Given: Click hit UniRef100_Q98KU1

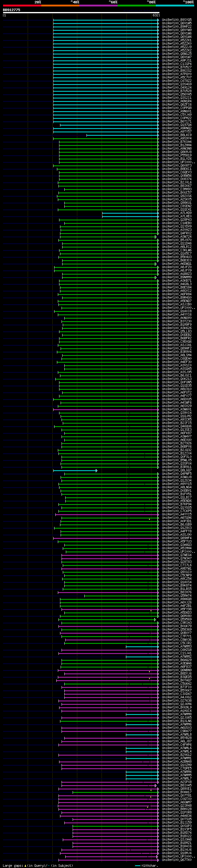Looking at the screenshot, I should [x=177, y=203].
